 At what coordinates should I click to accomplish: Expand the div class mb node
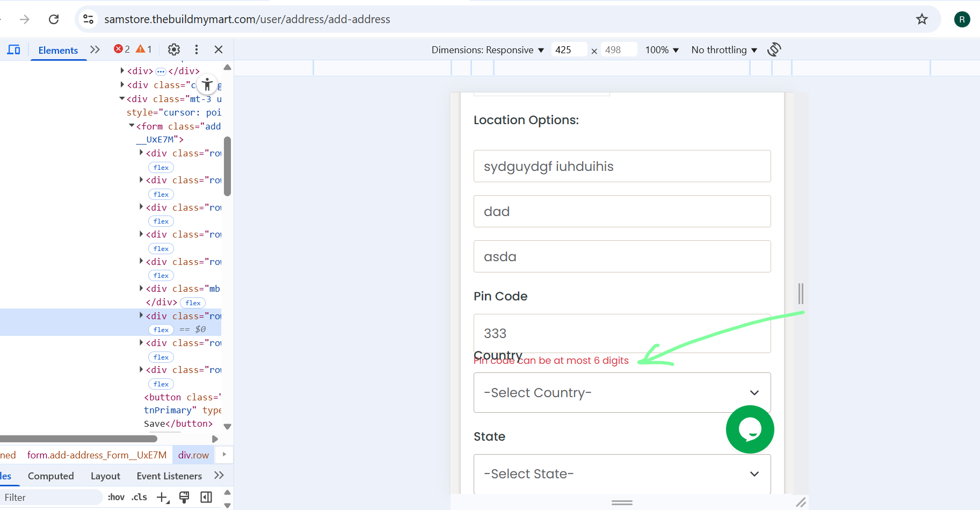pyautogui.click(x=141, y=289)
